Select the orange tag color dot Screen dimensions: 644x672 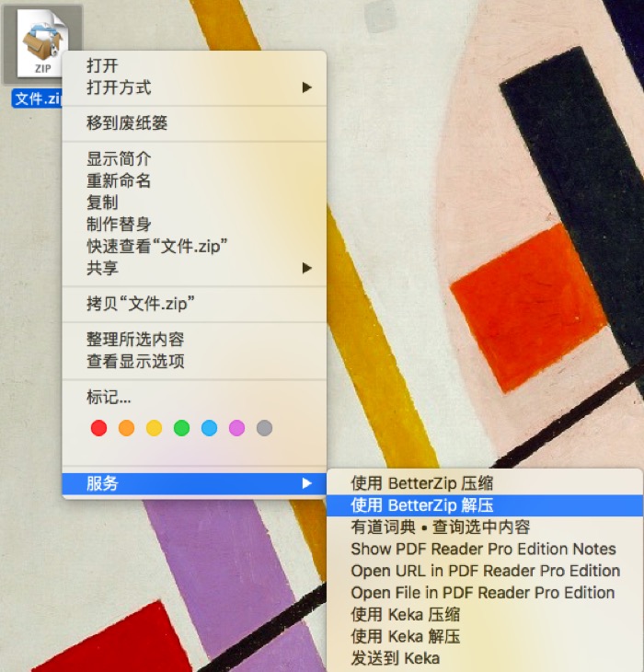[x=127, y=428]
